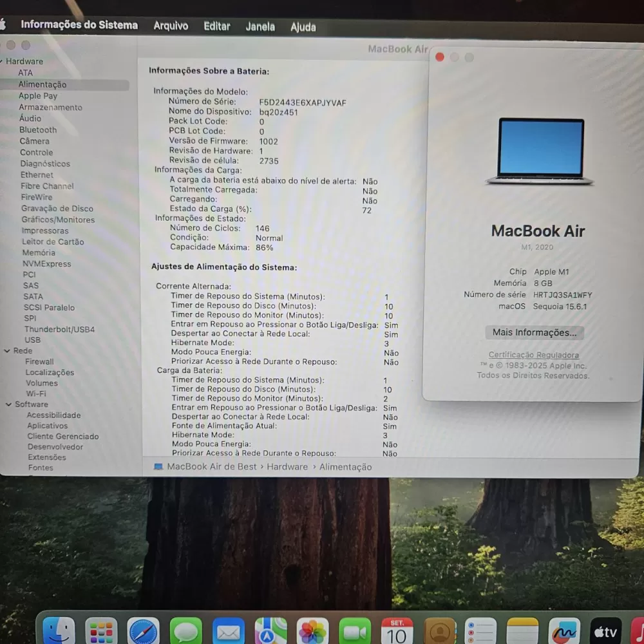Screen dimensions: 644x644
Task: Open Notes app in the Dock
Action: (x=522, y=631)
